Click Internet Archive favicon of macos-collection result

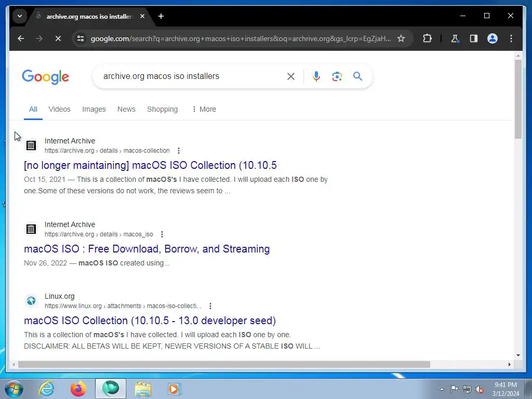tap(31, 145)
